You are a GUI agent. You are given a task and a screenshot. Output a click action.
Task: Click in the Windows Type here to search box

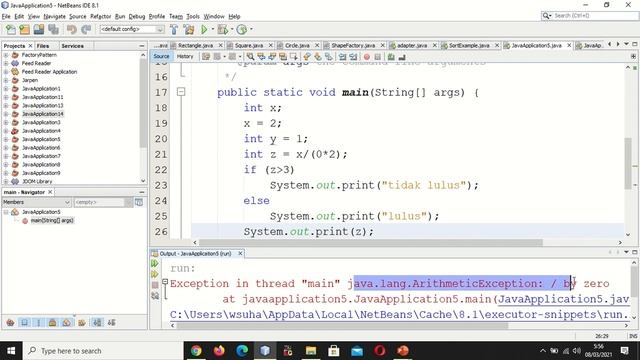104,351
